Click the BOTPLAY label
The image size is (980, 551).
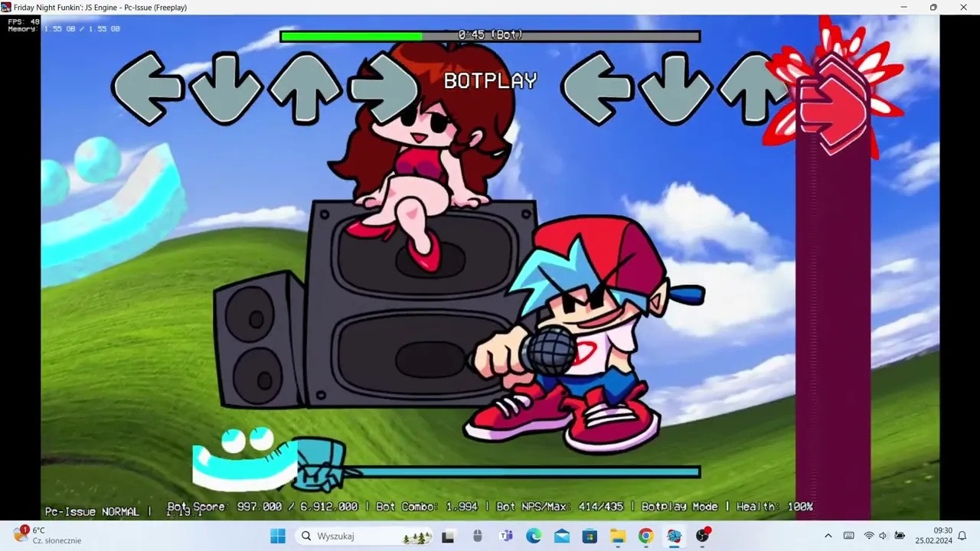[490, 80]
